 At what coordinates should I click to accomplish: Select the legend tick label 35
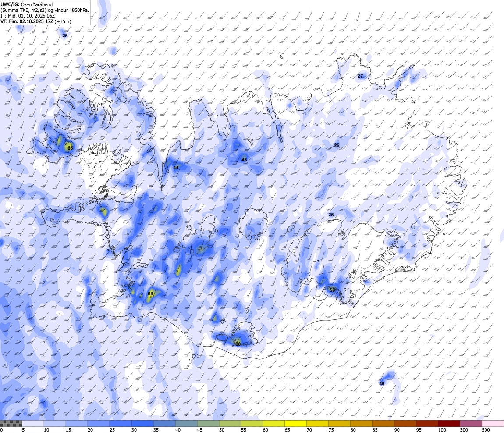pos(156,430)
